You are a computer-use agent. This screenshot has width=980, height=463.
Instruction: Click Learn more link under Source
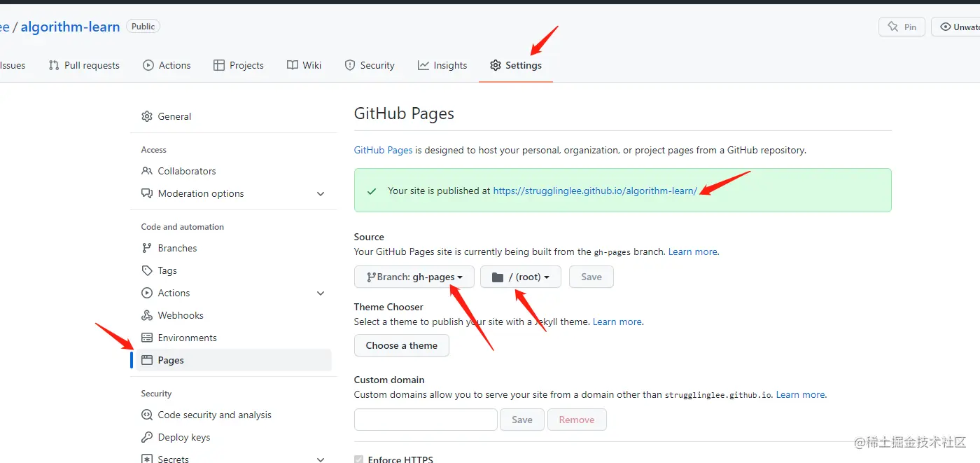pos(693,251)
